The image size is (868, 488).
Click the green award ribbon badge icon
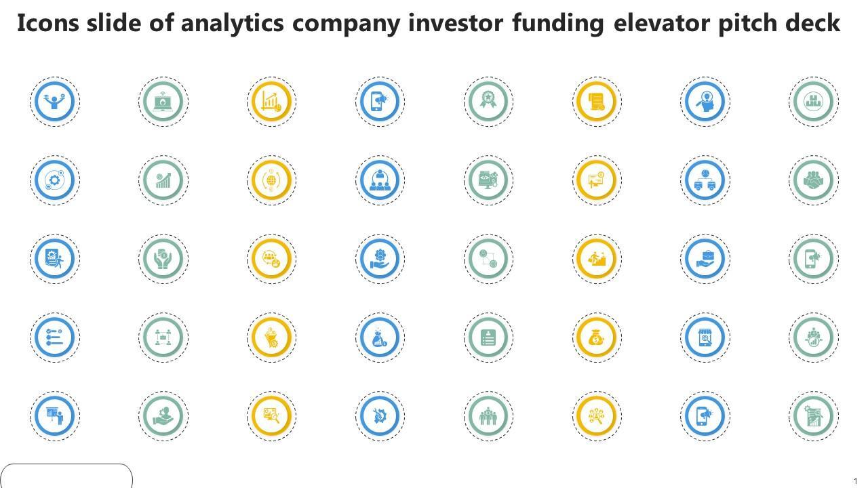pyautogui.click(x=488, y=101)
